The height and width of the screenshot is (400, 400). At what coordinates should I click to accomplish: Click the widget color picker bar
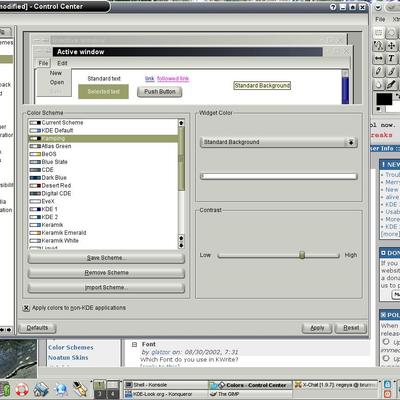coord(279,176)
